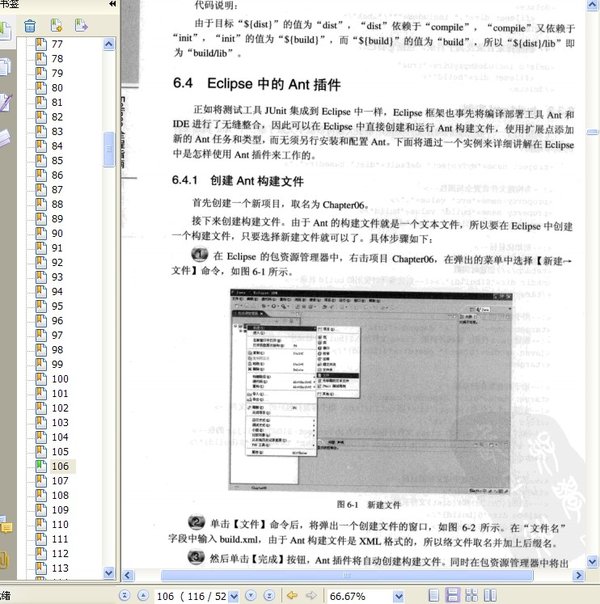600x604 pixels.
Task: Go back to previous view yellow arrow
Action: [x=292, y=596]
